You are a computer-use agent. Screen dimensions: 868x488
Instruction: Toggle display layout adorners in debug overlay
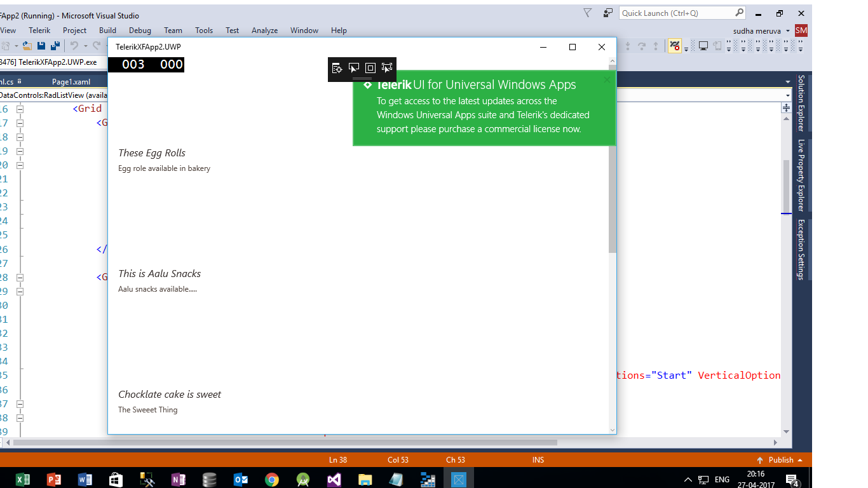pos(370,68)
